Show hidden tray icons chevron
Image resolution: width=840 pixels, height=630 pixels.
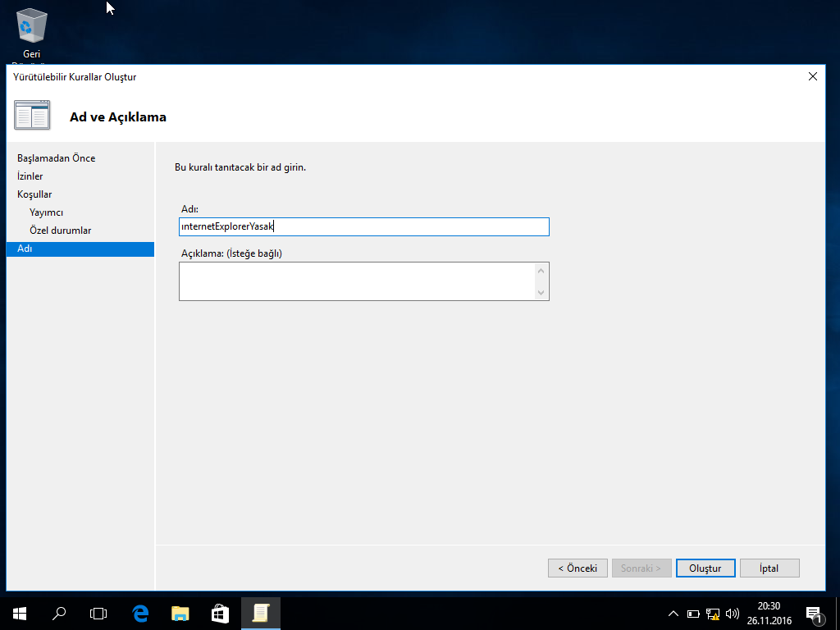tap(673, 614)
